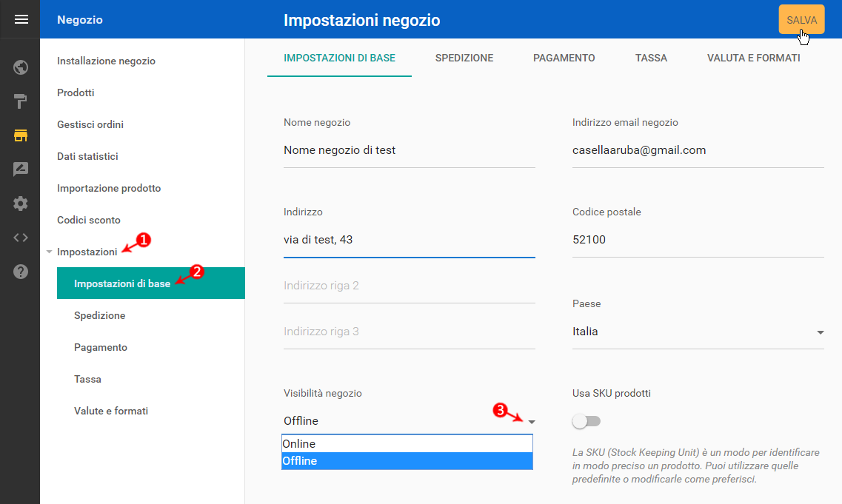Select the paint roller design icon

[21, 101]
